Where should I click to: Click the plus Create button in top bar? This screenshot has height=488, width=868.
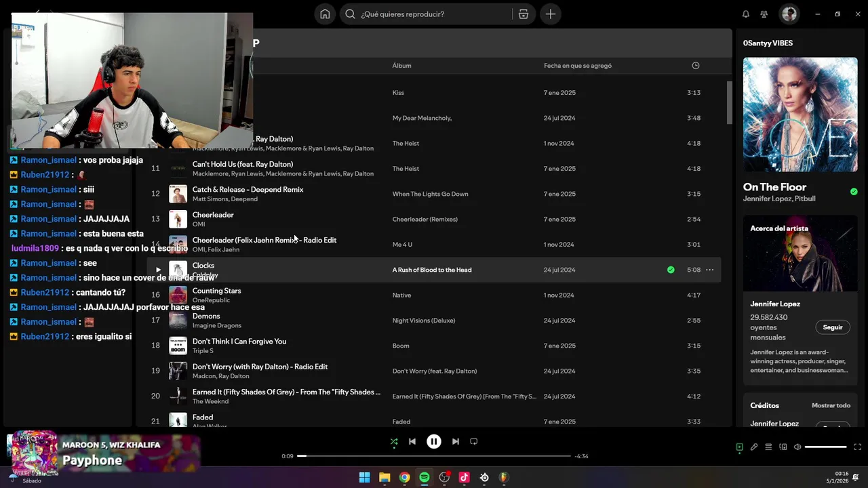click(x=551, y=14)
